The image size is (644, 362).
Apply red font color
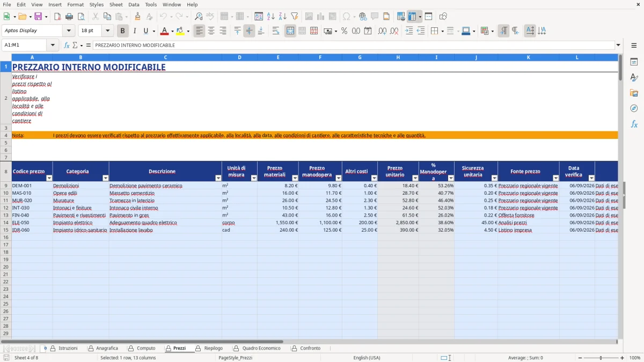[x=165, y=31]
